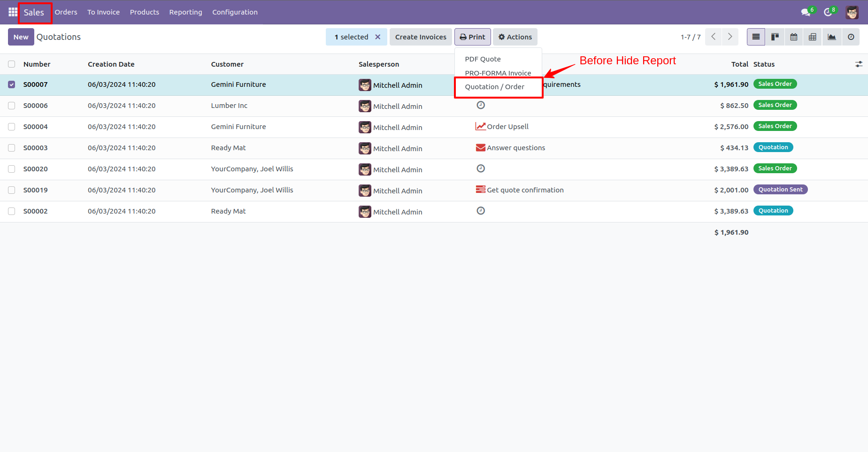Open the apps grid menu
Screen dimensions: 868x452
[12, 12]
